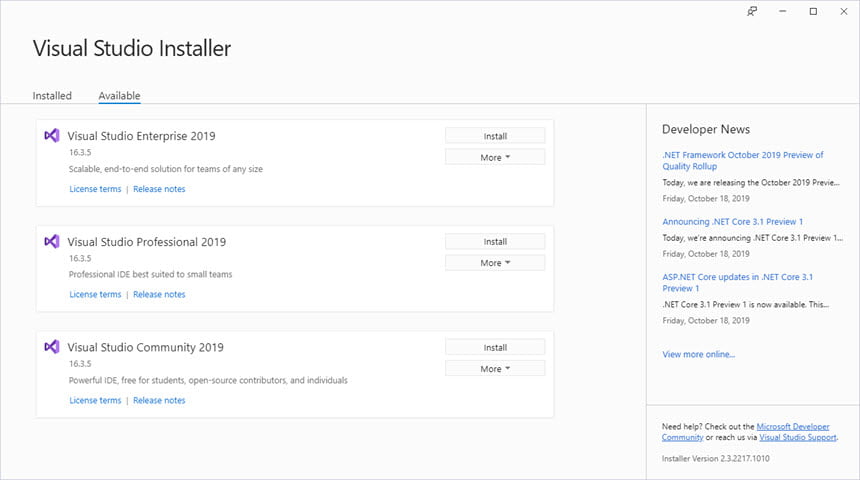Click Installer Version 2.3.2217.1010 text
This screenshot has height=480, width=860.
point(715,458)
